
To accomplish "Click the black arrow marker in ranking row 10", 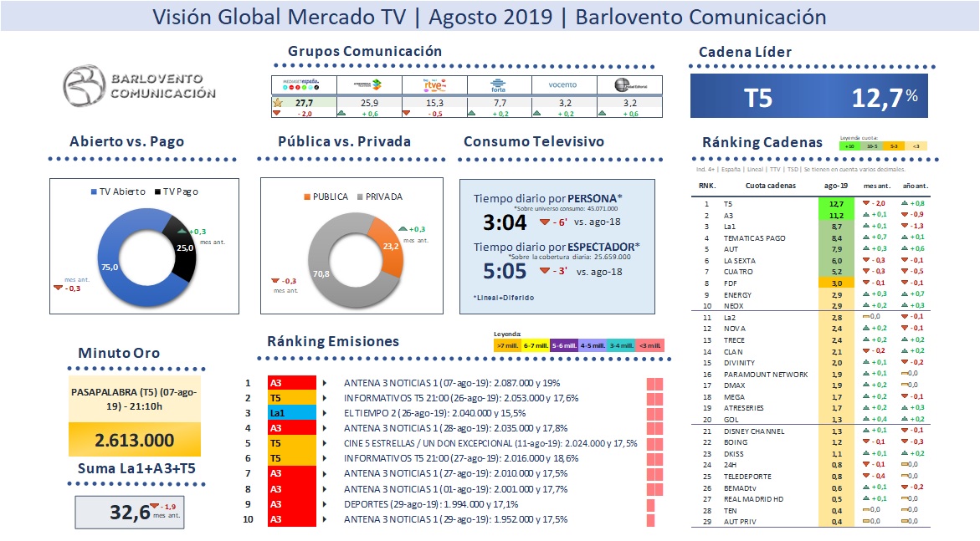I will (x=325, y=519).
